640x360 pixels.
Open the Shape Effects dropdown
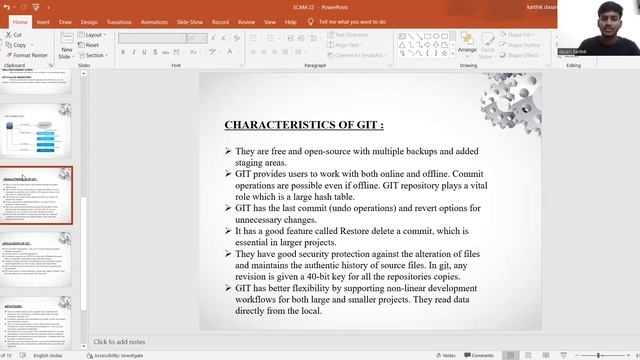522,55
